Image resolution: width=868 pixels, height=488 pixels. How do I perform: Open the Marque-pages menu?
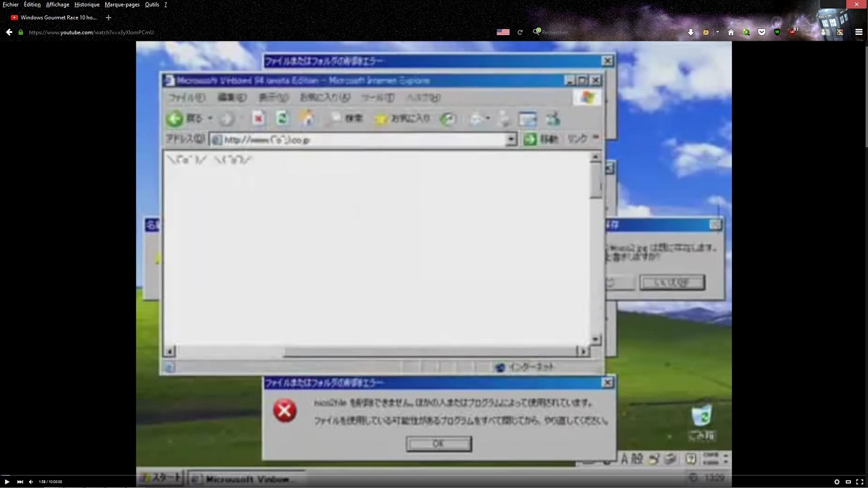tap(122, 5)
